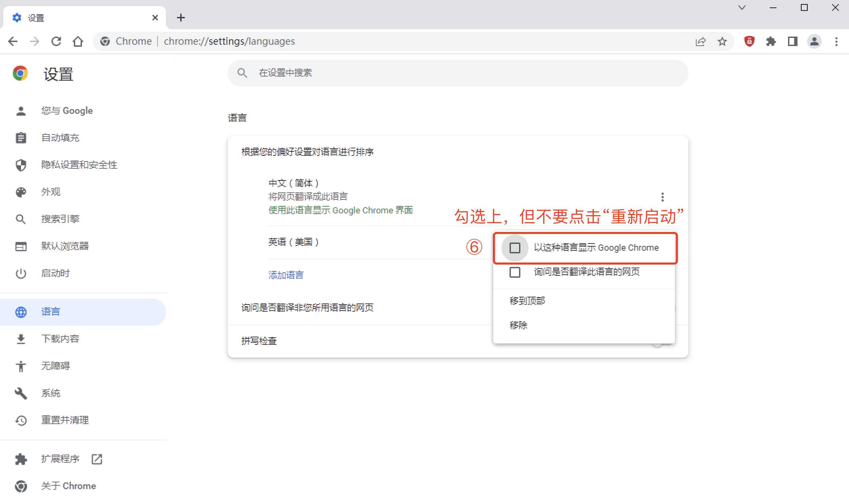Open the 扩展程序 sidebar entry
This screenshot has height=504, width=849.
[x=60, y=459]
